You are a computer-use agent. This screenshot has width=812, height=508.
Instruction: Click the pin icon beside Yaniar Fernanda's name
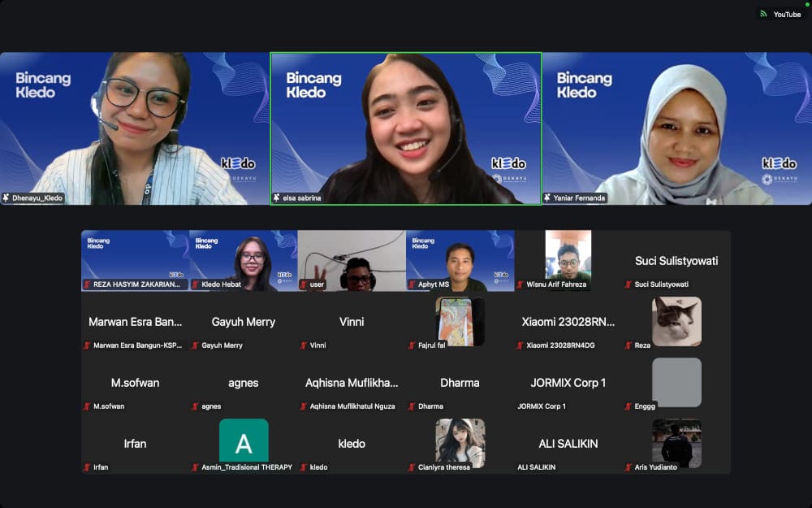click(546, 198)
